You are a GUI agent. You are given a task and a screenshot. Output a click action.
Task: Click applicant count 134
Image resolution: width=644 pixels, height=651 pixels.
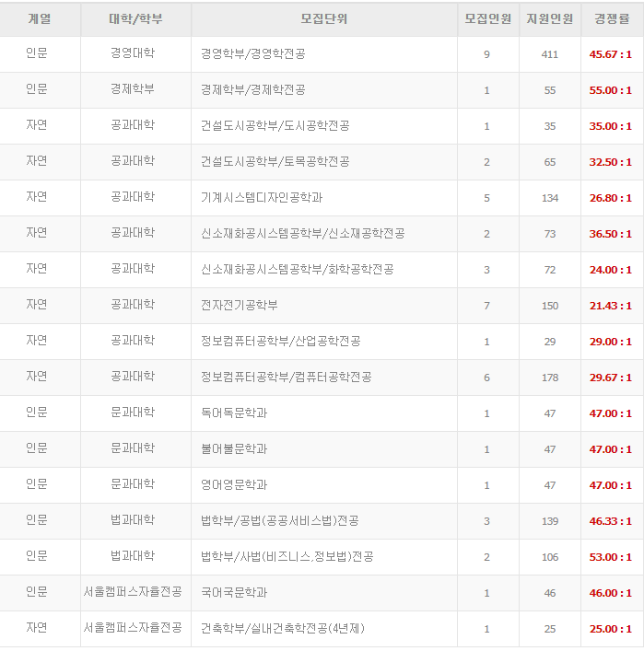[x=550, y=198]
